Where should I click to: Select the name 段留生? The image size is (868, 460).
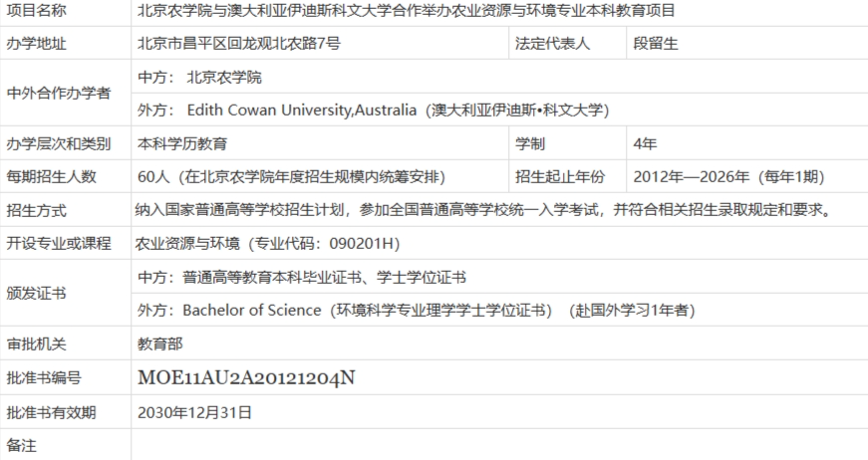click(x=656, y=44)
